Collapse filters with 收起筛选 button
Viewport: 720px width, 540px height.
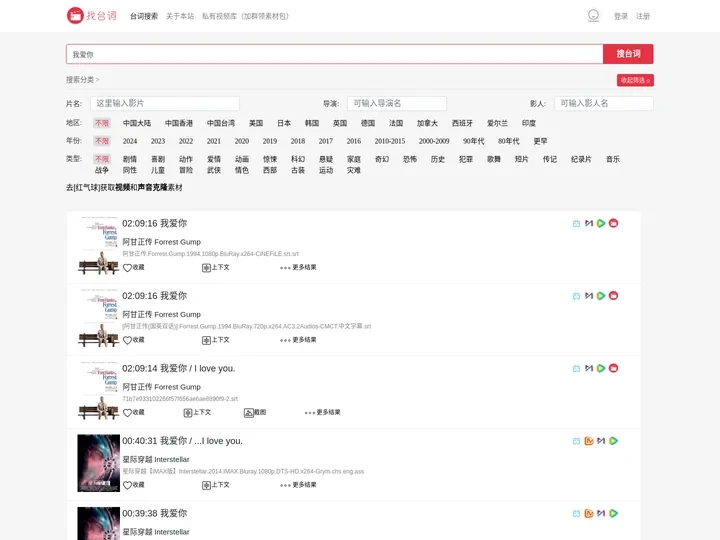tap(635, 80)
